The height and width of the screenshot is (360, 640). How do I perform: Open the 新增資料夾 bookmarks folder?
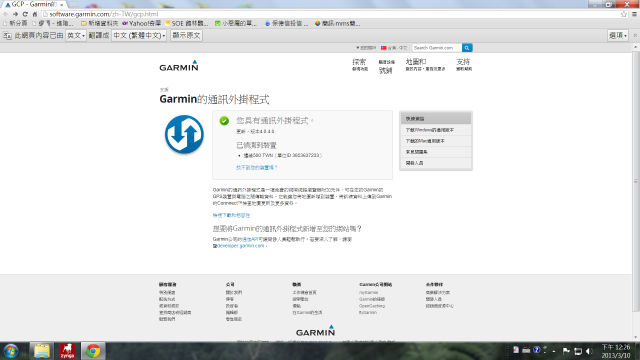click(x=100, y=24)
